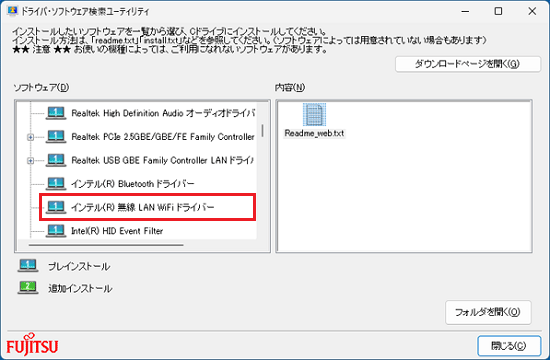
Task: Click the 内容(N) label
Action: pos(290,87)
